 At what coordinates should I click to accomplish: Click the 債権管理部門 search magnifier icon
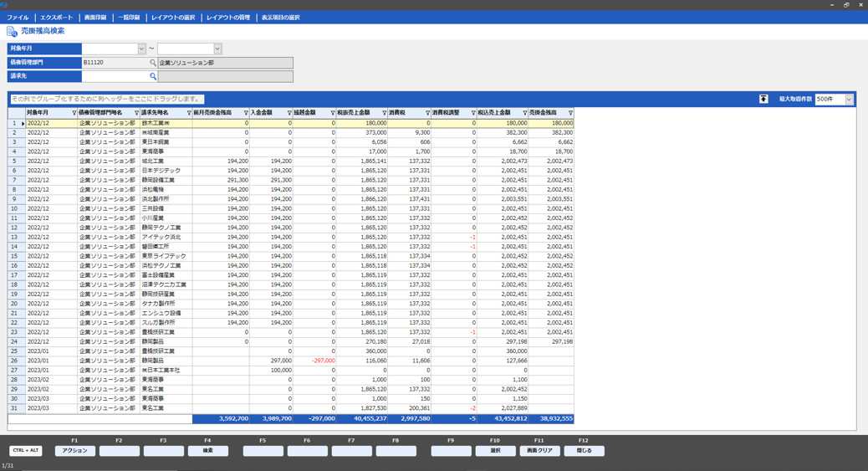(153, 63)
